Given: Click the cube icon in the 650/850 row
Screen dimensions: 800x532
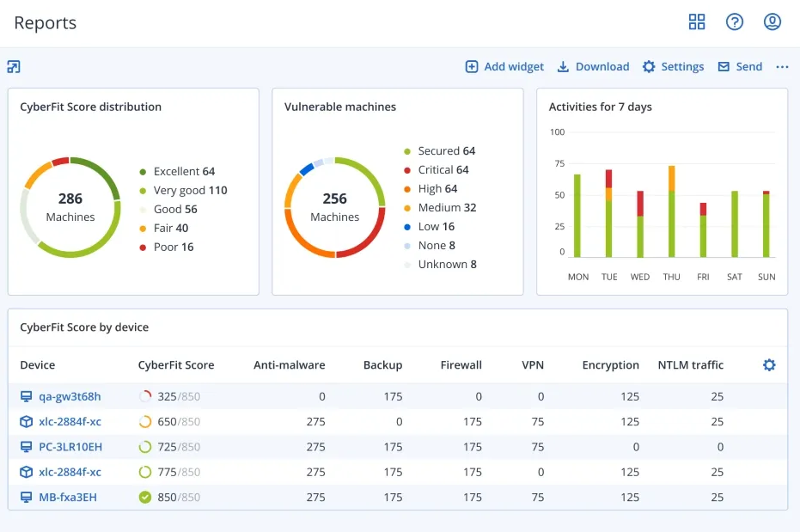Looking at the screenshot, I should (x=26, y=422).
